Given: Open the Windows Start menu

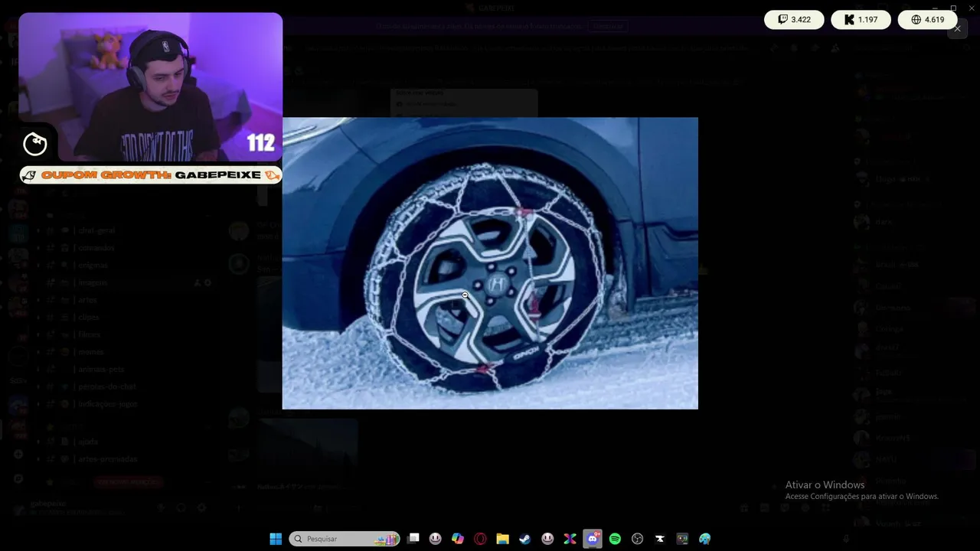Looking at the screenshot, I should pos(276,539).
